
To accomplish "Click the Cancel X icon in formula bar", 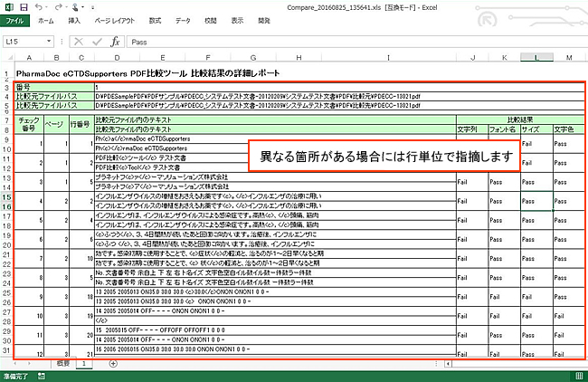I will pos(80,41).
